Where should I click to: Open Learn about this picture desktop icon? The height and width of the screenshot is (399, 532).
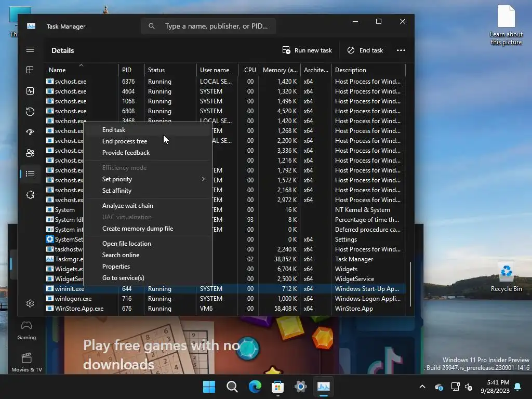click(x=506, y=25)
